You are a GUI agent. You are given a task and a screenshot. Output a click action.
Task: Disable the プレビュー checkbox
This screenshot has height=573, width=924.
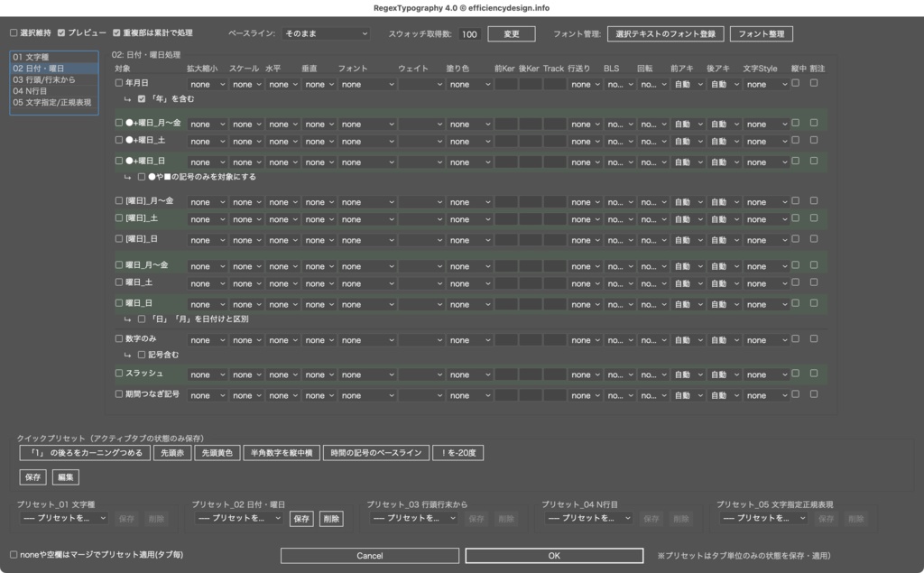coord(61,33)
